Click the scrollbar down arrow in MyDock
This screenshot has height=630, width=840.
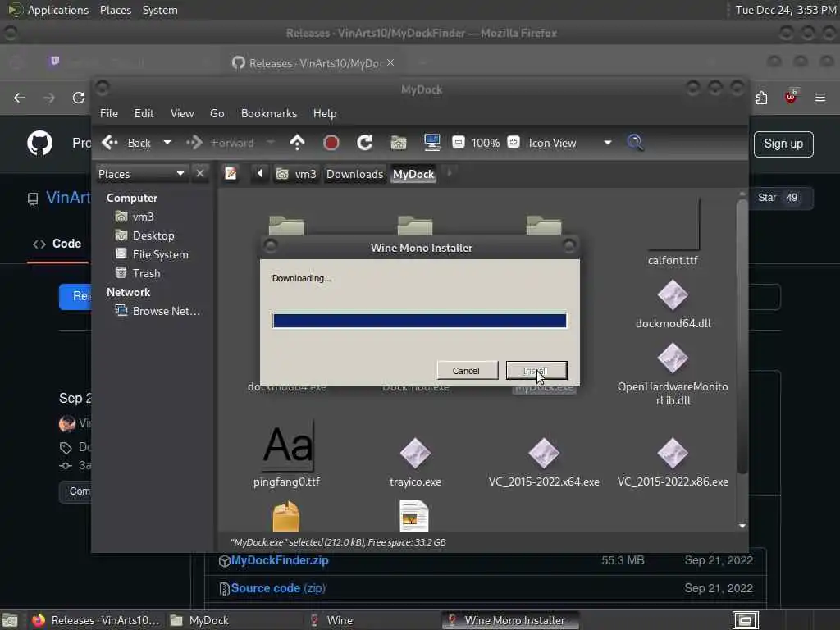tap(742, 526)
